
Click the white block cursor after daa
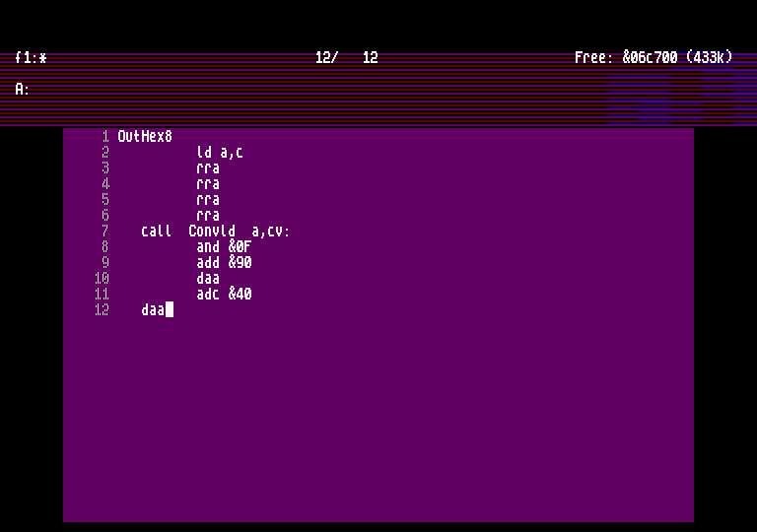pyautogui.click(x=170, y=310)
